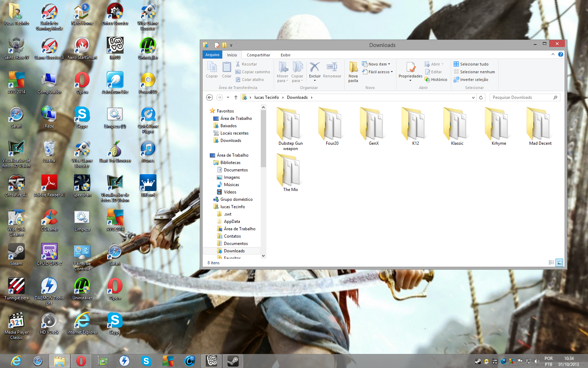Select the PowerISO desktop icon
The height and width of the screenshot is (368, 588).
[x=148, y=83]
